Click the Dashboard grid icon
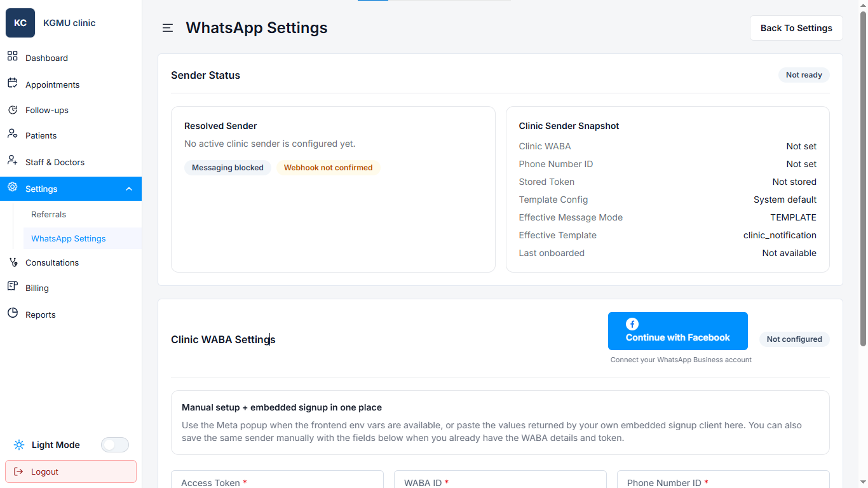 click(12, 56)
